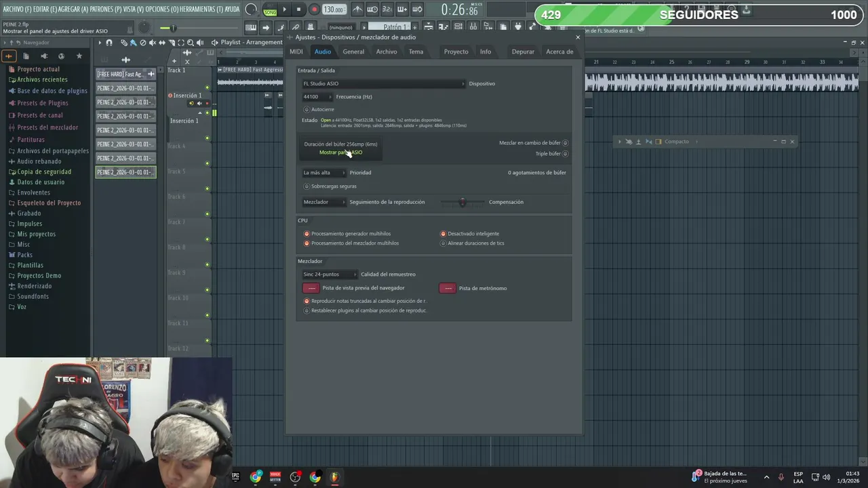Enable Mezclar en cambio de búfer
868x488 pixels.
click(565, 143)
